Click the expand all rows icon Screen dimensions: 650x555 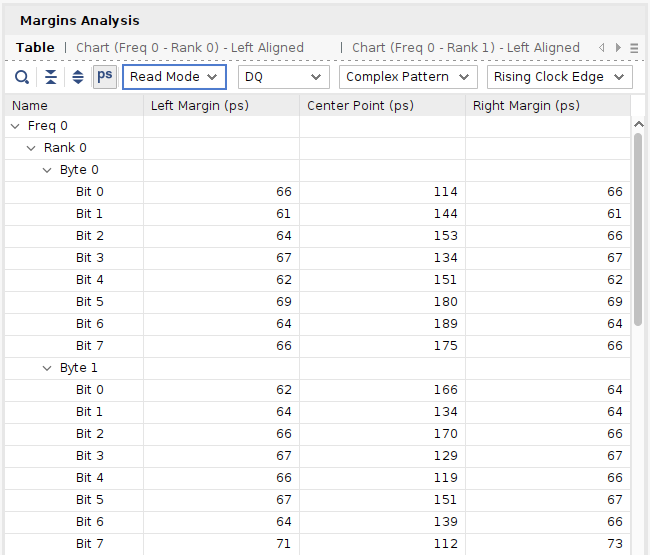[77, 77]
